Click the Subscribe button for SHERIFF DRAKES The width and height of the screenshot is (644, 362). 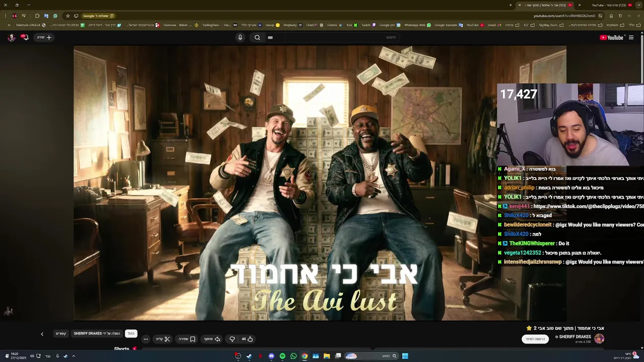(x=535, y=339)
